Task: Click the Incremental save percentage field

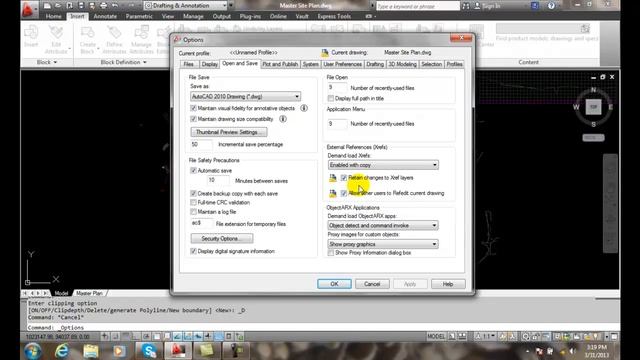Action: click(x=201, y=144)
